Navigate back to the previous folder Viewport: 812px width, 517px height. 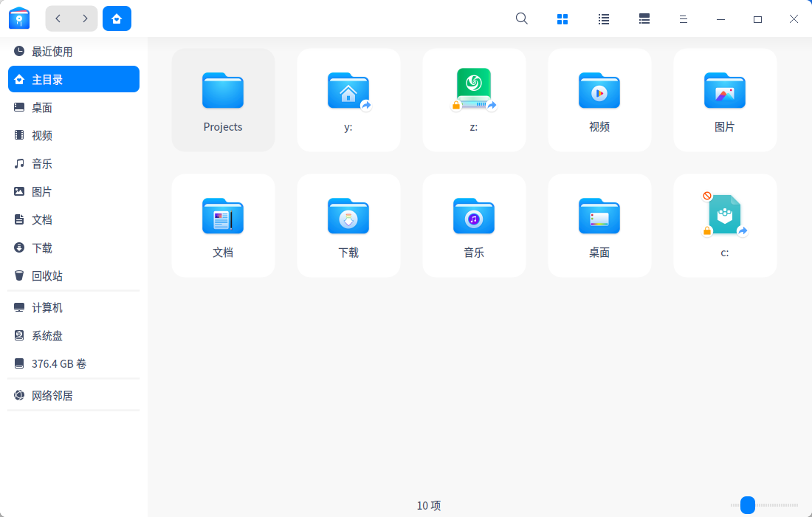point(58,18)
